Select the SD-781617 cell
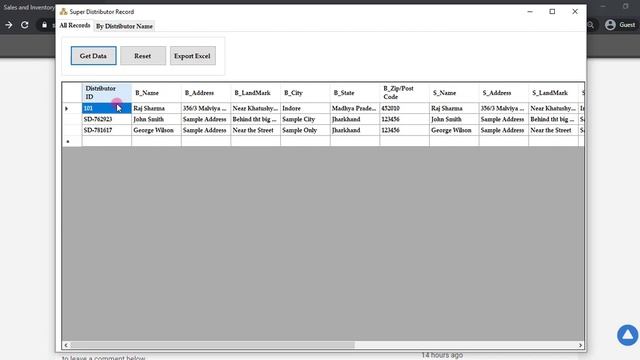 (x=107, y=130)
